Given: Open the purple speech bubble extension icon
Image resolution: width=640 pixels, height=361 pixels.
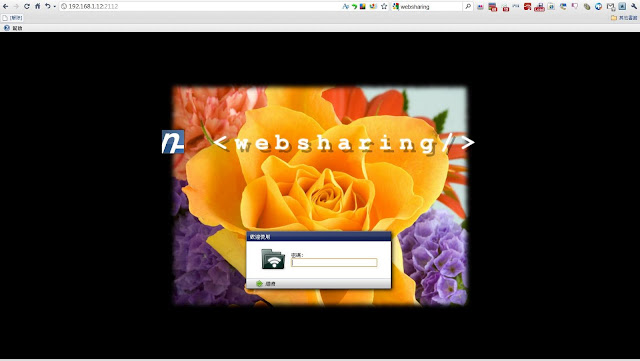Looking at the screenshot, I should pyautogui.click(x=575, y=6).
